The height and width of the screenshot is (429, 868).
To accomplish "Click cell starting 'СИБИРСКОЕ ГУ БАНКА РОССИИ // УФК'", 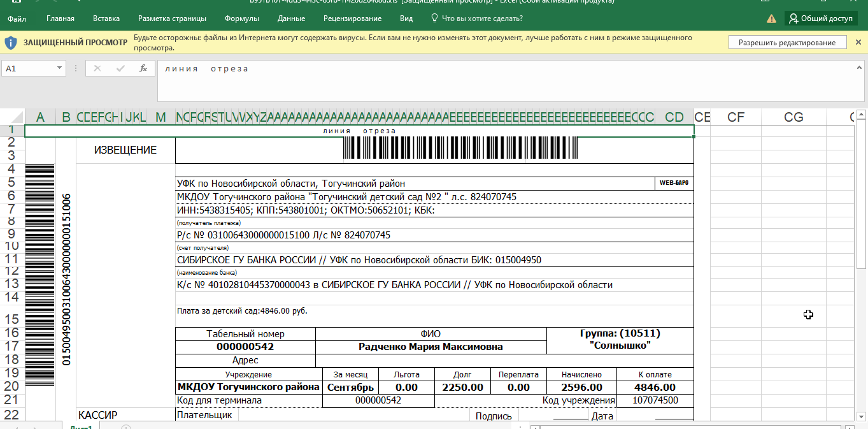I will coord(434,260).
